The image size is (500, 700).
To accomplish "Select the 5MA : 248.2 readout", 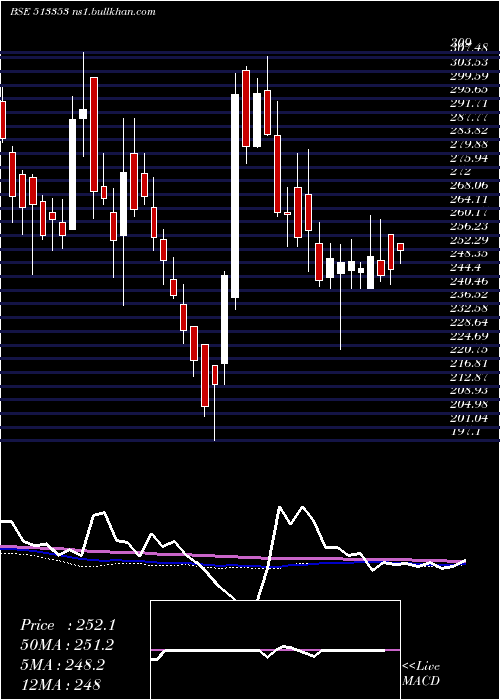I will [62, 665].
